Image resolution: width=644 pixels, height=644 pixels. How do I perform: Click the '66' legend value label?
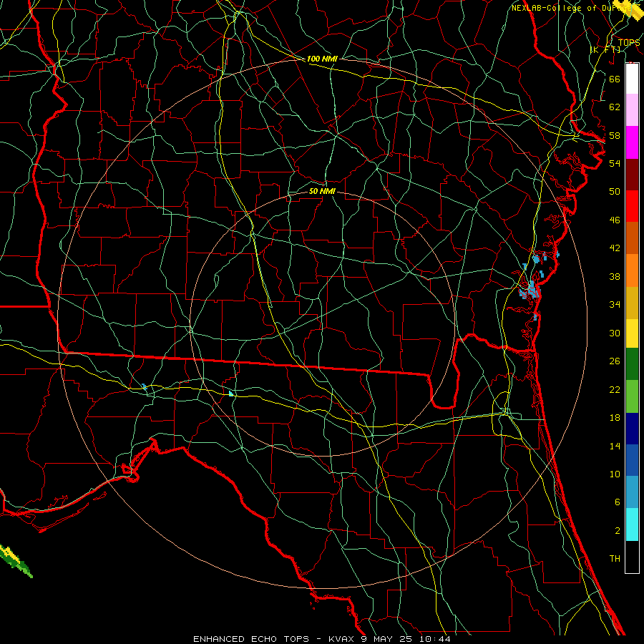(x=615, y=79)
